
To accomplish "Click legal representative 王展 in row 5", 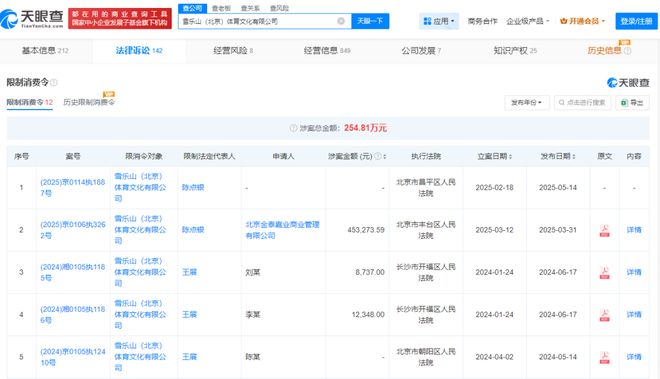I will tap(189, 357).
